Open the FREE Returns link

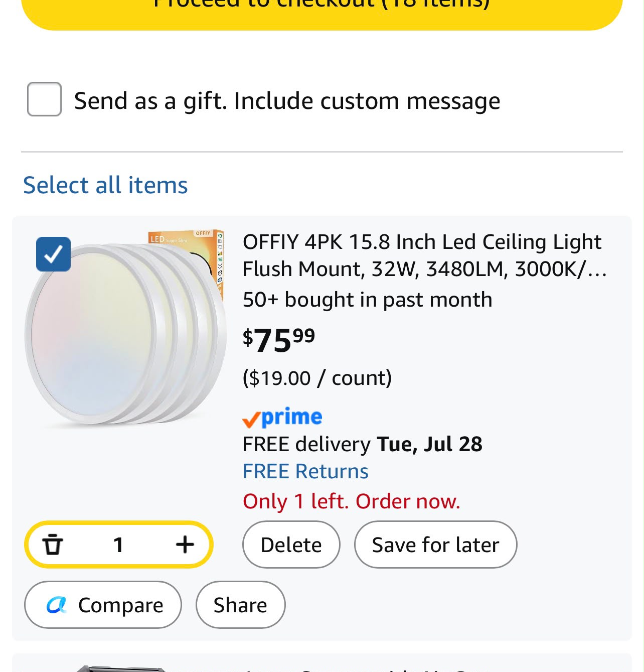pos(305,472)
